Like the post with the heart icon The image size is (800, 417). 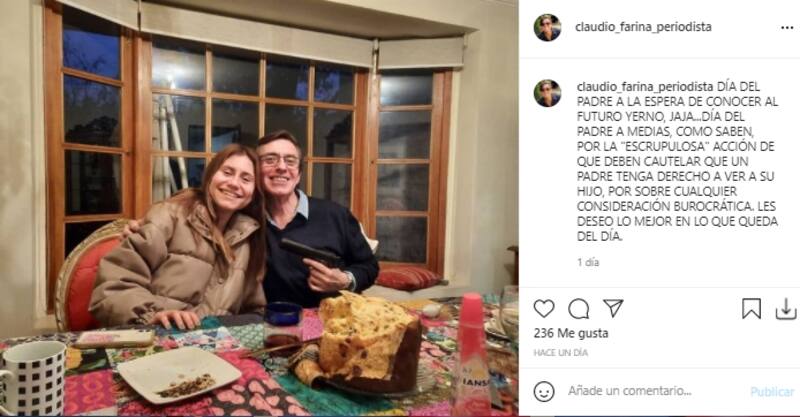tap(544, 309)
